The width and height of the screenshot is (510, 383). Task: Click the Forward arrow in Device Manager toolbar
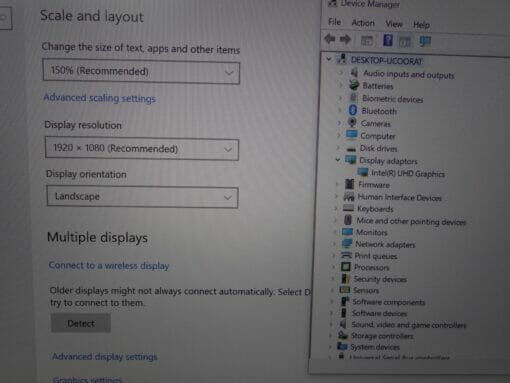[x=345, y=40]
